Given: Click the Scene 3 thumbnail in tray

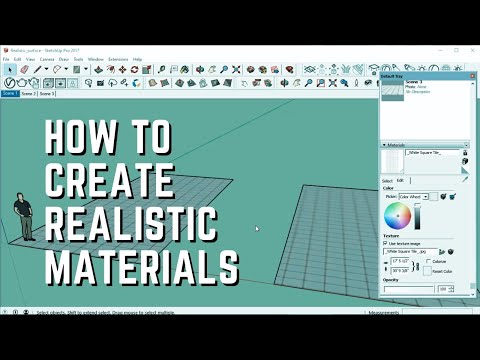Looking at the screenshot, I should coord(392,90).
